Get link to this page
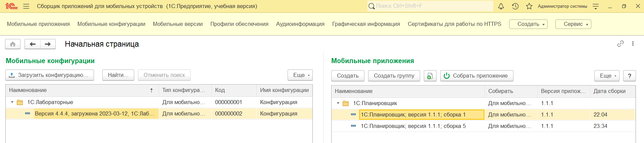 coord(621,44)
